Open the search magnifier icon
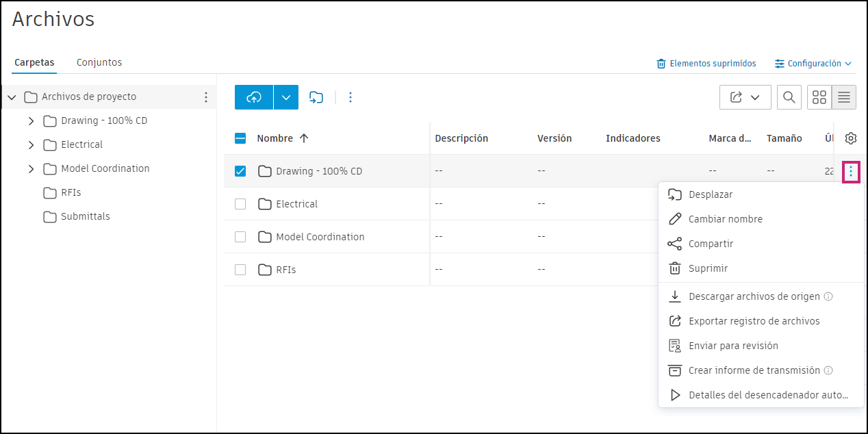 point(789,97)
